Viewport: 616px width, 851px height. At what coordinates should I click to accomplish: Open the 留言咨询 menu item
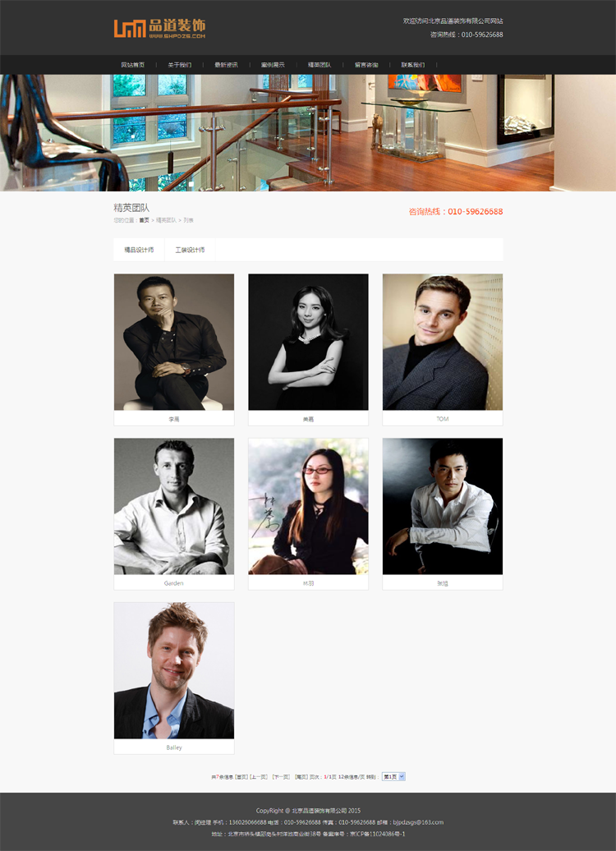pyautogui.click(x=366, y=65)
